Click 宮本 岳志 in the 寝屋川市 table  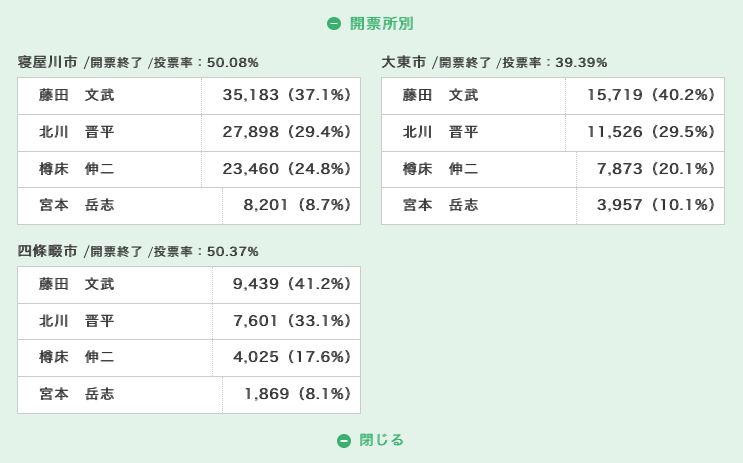(77, 205)
